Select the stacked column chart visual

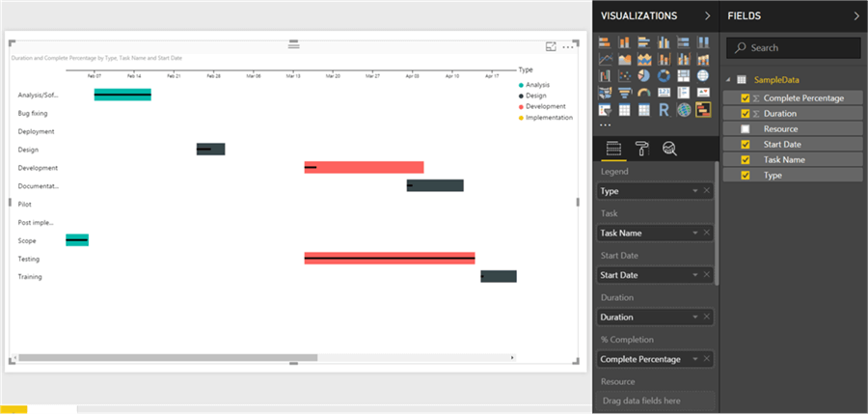[624, 42]
